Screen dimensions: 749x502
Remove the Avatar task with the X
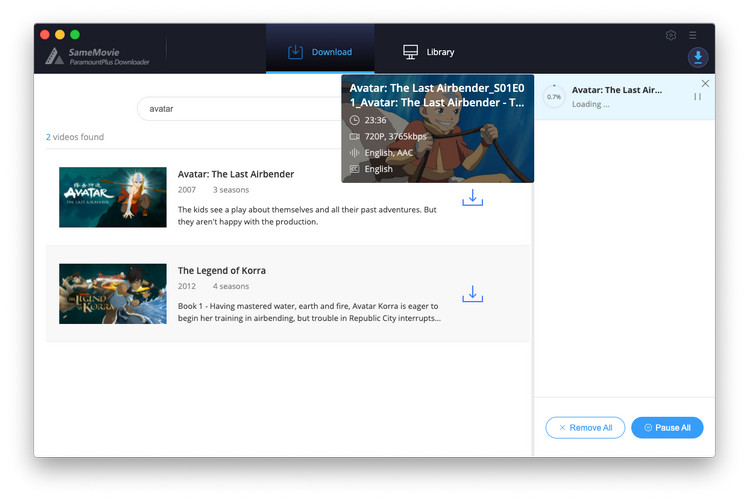705,83
